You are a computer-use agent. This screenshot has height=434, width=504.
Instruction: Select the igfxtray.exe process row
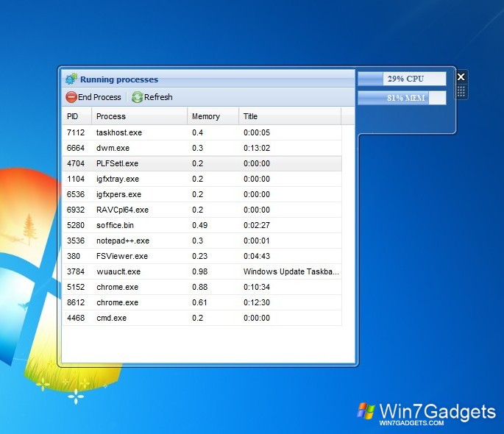click(202, 179)
